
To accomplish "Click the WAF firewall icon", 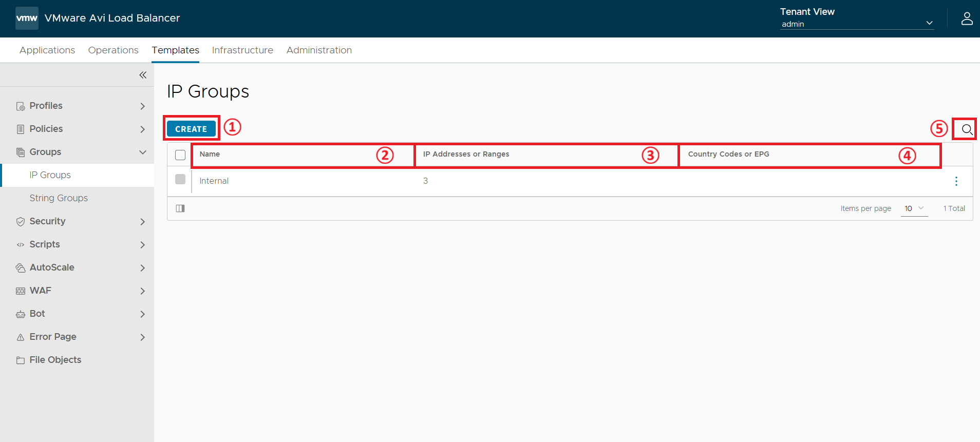I will coord(21,291).
